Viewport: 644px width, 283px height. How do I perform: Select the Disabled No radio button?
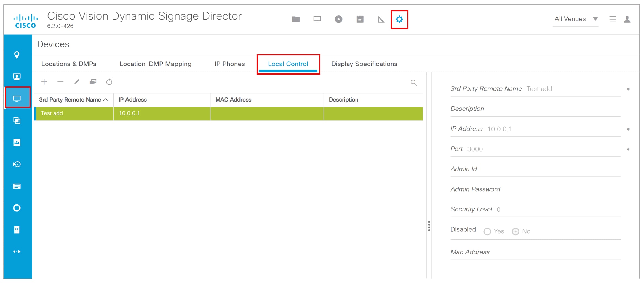click(515, 231)
